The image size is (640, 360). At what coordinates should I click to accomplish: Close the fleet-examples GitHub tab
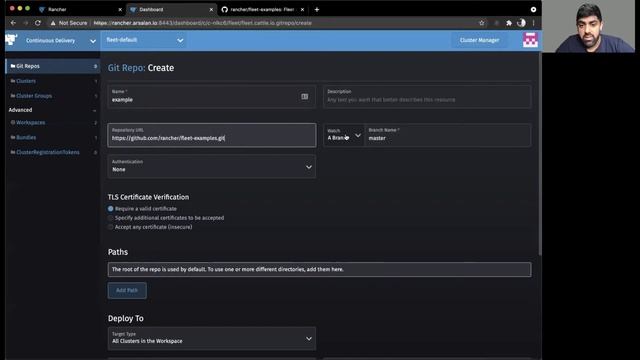point(302,9)
